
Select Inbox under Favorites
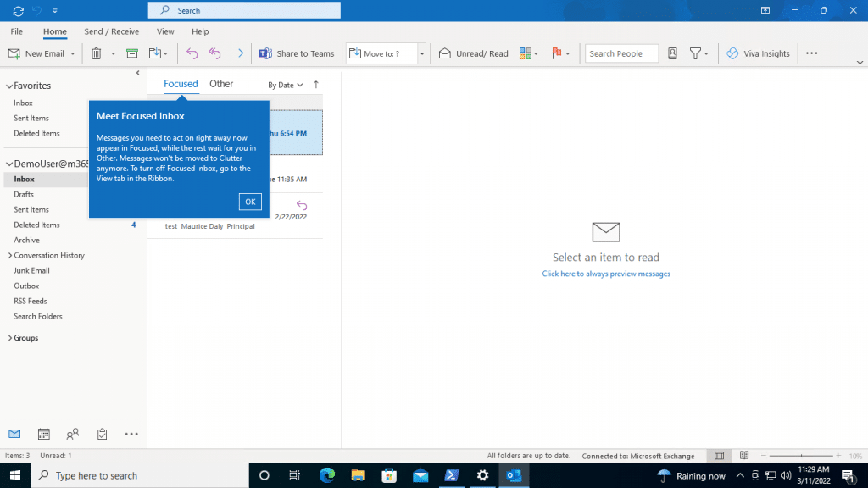click(x=23, y=103)
